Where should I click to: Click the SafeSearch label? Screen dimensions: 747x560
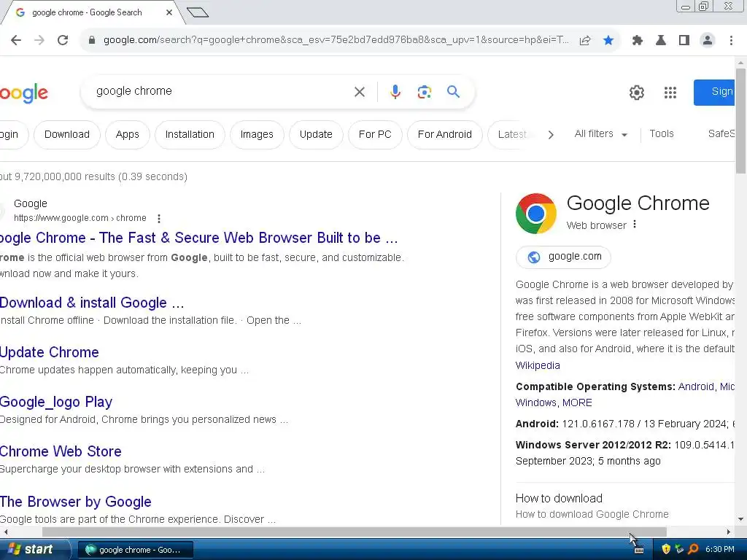click(x=721, y=134)
